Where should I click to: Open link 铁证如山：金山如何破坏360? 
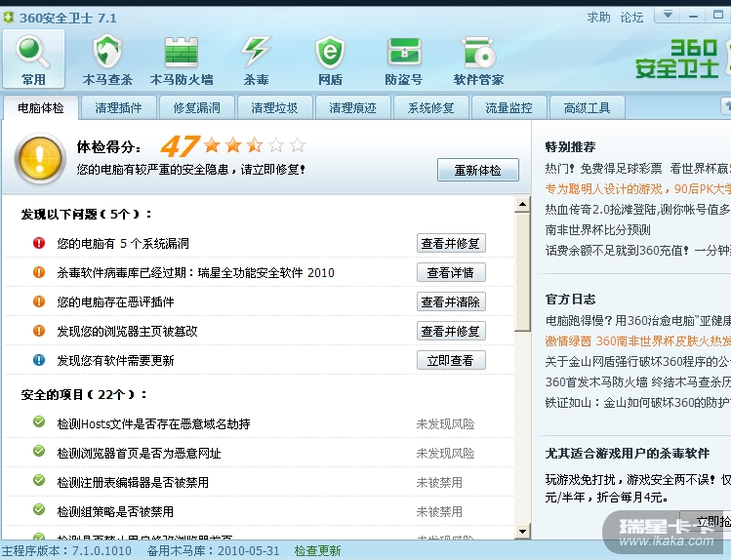click(637, 403)
